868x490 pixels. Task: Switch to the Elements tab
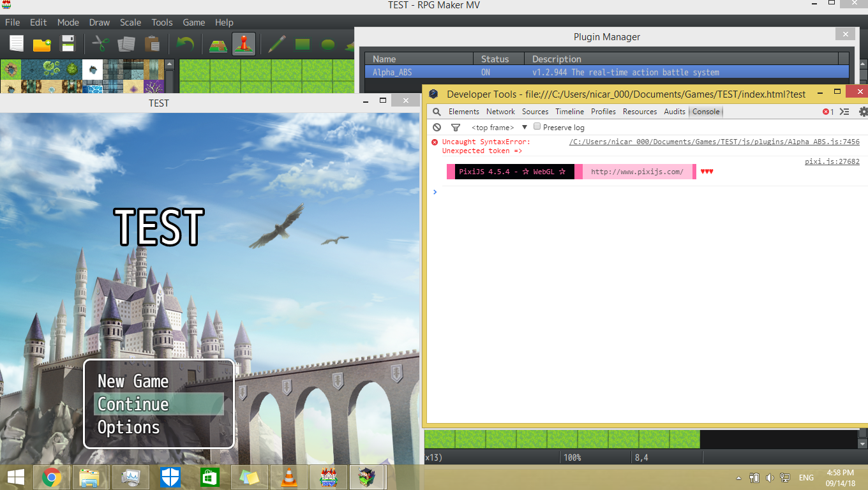[x=464, y=112]
